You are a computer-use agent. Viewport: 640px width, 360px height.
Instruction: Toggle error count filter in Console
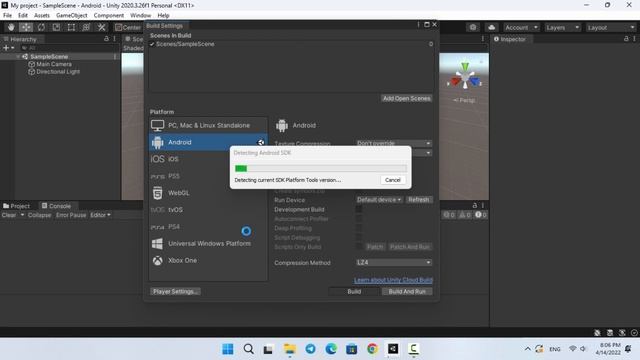tap(449, 215)
